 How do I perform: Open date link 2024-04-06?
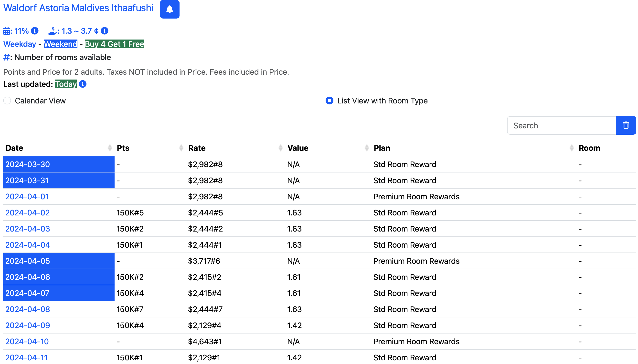(x=28, y=277)
